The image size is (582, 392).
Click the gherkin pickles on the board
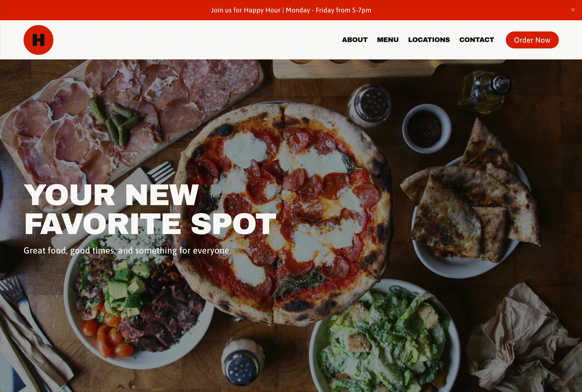pyautogui.click(x=116, y=120)
